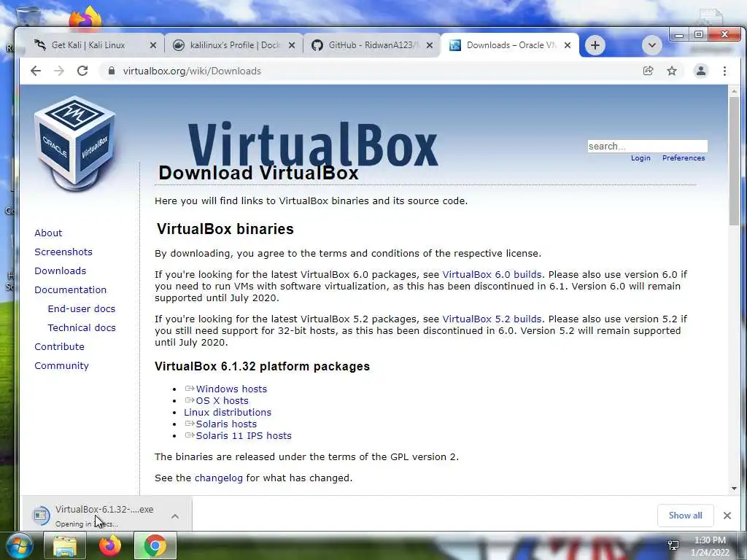The height and width of the screenshot is (560, 747).
Task: Download the Solaris hosts package
Action: (226, 424)
